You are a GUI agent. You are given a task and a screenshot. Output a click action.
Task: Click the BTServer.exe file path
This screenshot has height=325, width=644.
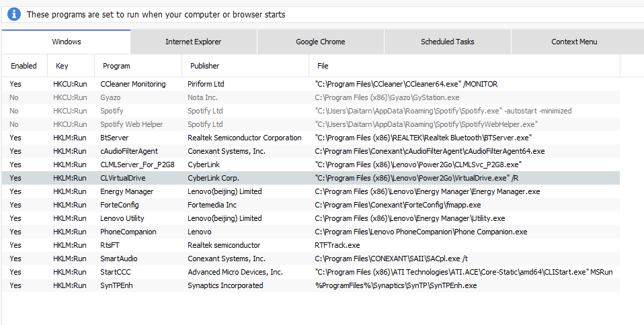click(x=423, y=138)
